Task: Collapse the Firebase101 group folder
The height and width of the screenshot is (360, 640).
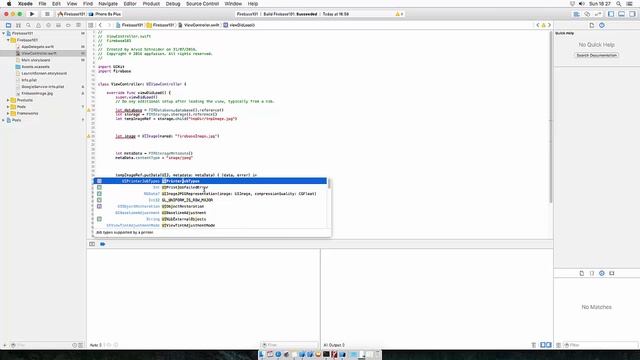Action: coord(8,40)
